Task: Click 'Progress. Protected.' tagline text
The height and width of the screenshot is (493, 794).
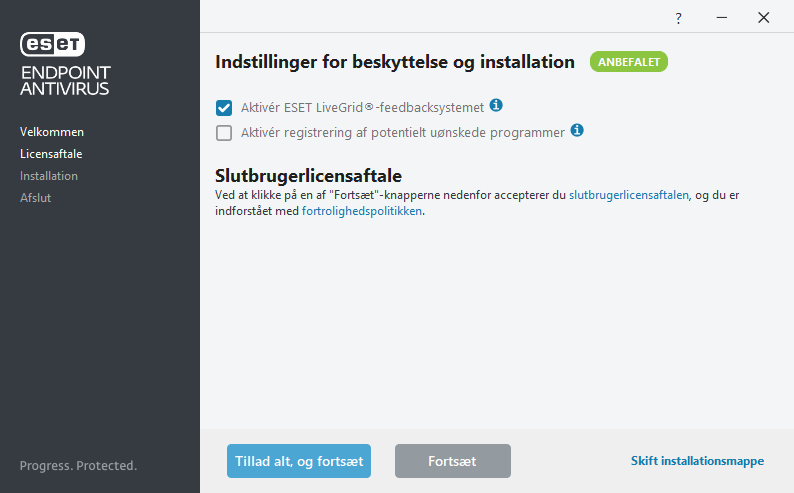Action: pos(78,466)
